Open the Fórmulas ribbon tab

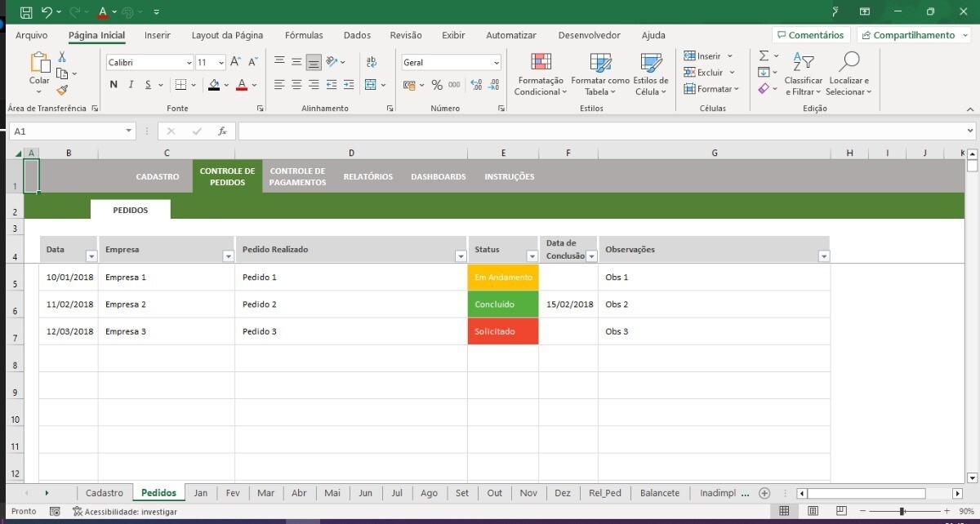(304, 35)
